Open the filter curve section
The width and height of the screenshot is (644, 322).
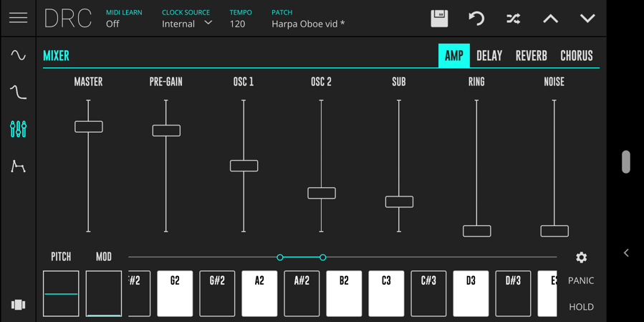(18, 93)
